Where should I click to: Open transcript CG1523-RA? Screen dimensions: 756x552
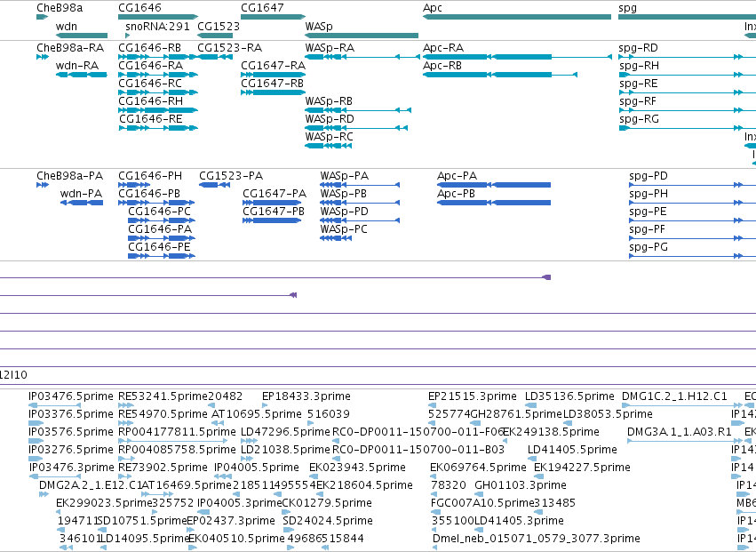click(229, 48)
